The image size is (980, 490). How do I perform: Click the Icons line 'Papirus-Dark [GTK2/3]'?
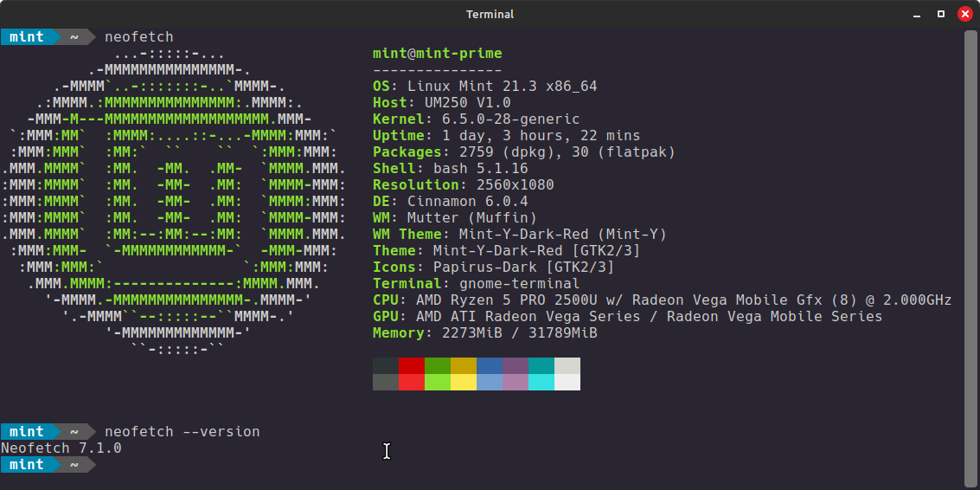524,268
